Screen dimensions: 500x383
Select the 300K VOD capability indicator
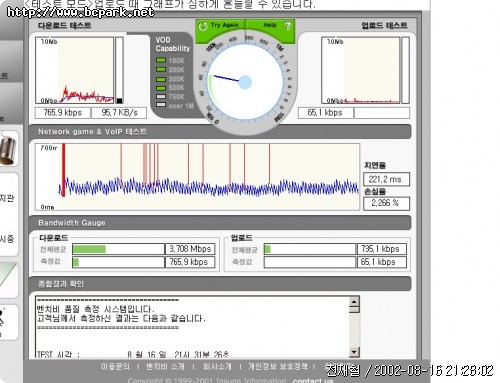coord(161,79)
